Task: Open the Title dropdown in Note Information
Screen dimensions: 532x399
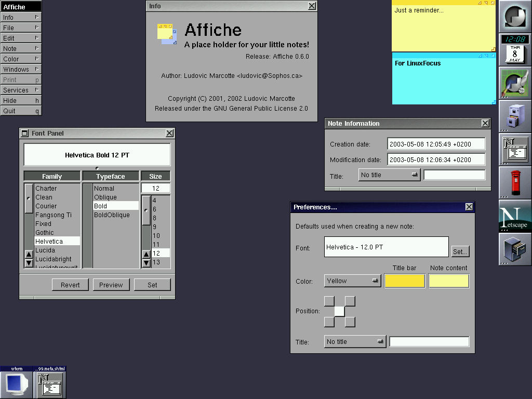Action: tap(389, 175)
